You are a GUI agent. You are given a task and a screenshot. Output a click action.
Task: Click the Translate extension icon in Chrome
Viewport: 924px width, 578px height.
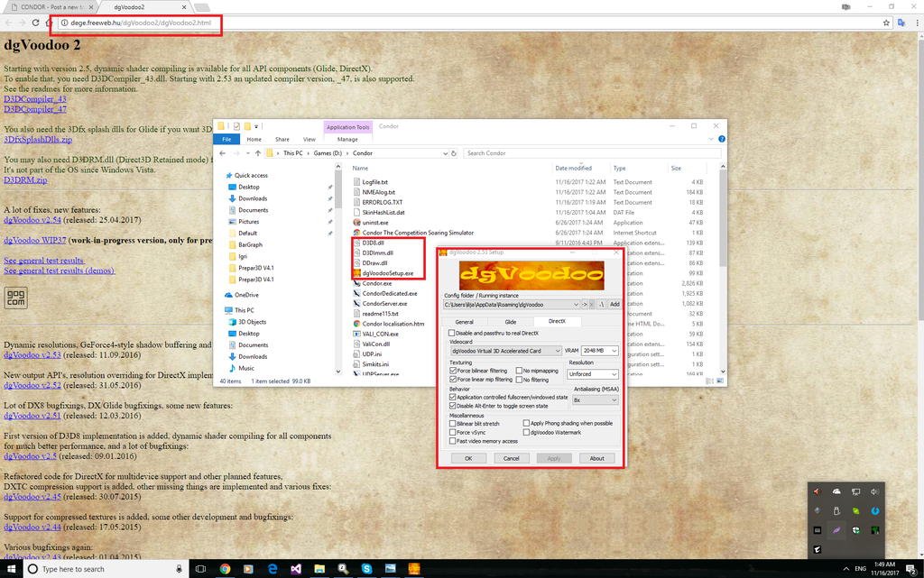[901, 23]
